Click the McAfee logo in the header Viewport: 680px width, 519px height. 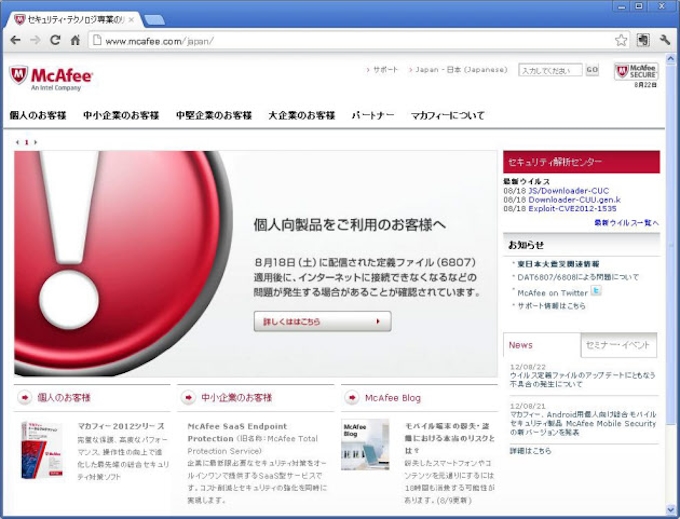pos(51,77)
